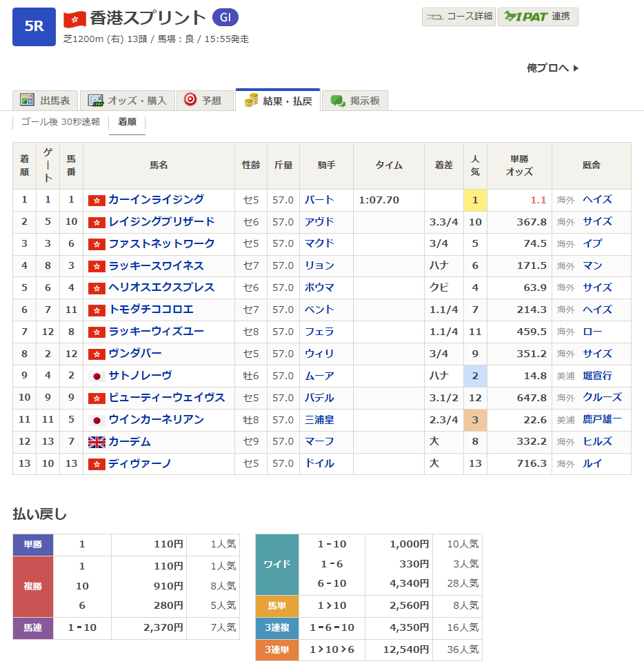644x666 pixels.
Task: Click the yellow 1番人気 popularity cell
Action: pos(474,200)
